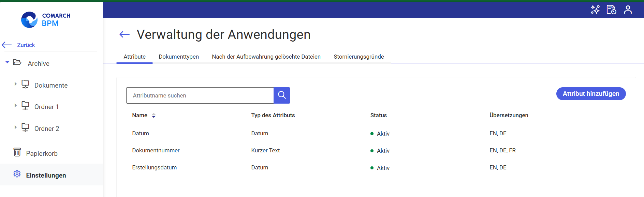Click the Comarch BPM logo

coord(46,20)
